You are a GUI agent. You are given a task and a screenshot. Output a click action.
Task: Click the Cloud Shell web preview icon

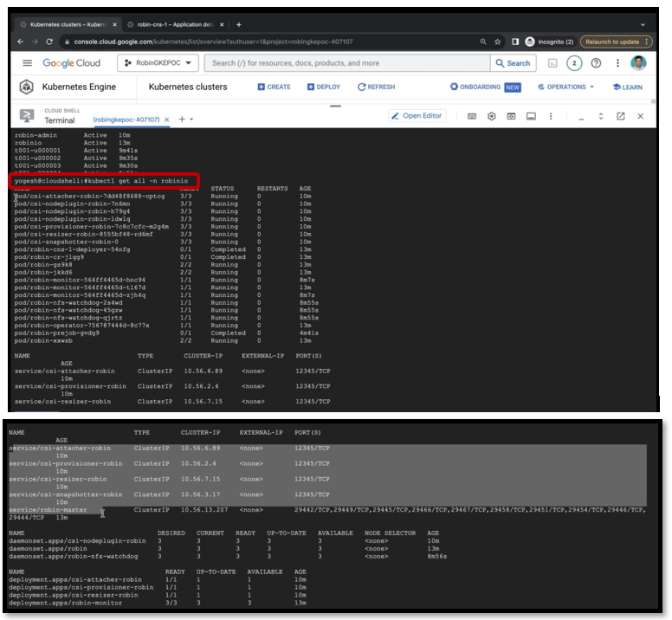[x=511, y=116]
